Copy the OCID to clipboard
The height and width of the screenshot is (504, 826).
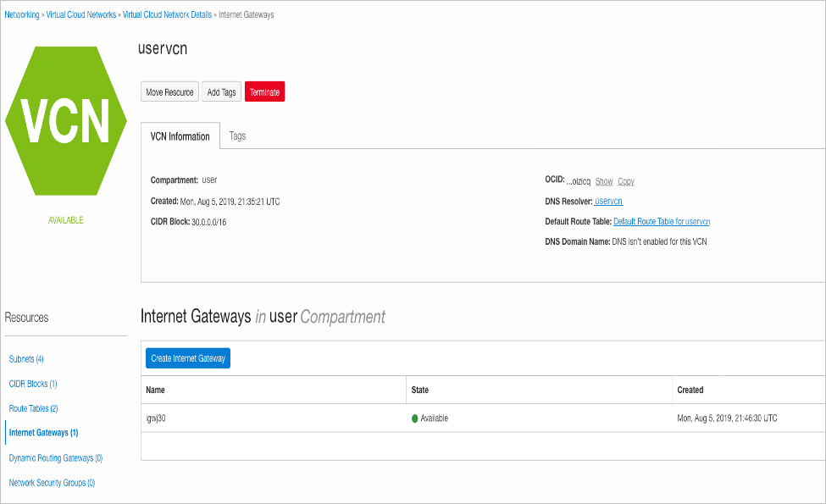point(626,181)
